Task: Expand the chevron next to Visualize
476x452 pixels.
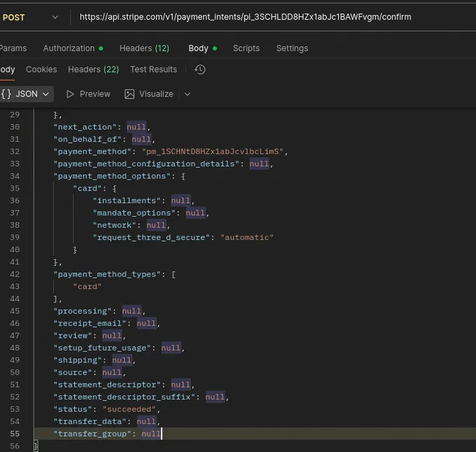Action: [188, 94]
